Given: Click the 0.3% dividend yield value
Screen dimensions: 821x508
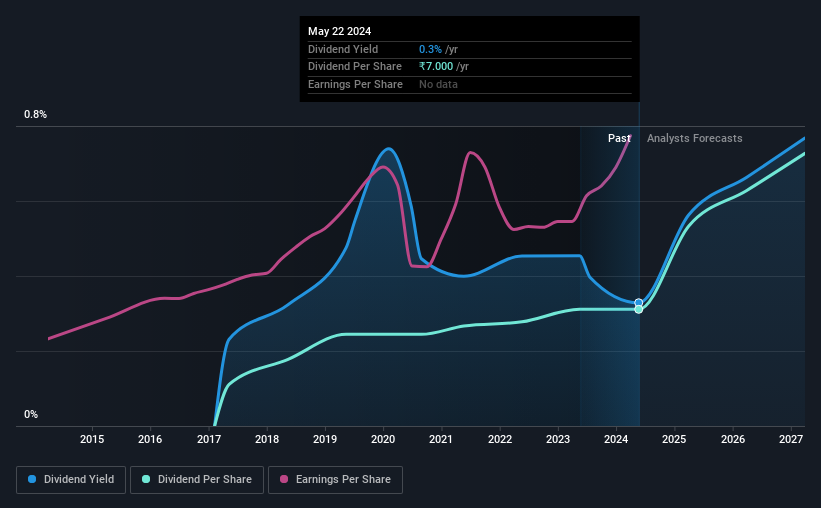Looking at the screenshot, I should 430,49.
